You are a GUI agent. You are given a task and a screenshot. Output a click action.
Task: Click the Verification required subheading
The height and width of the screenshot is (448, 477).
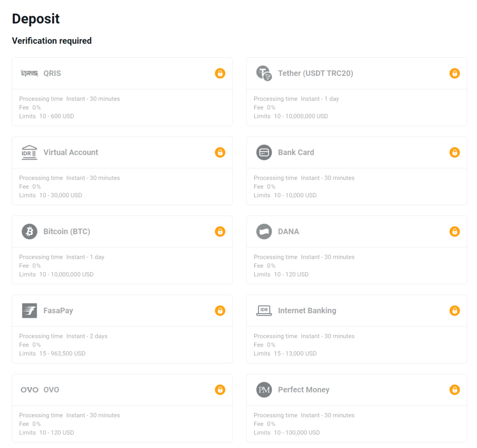click(x=52, y=41)
